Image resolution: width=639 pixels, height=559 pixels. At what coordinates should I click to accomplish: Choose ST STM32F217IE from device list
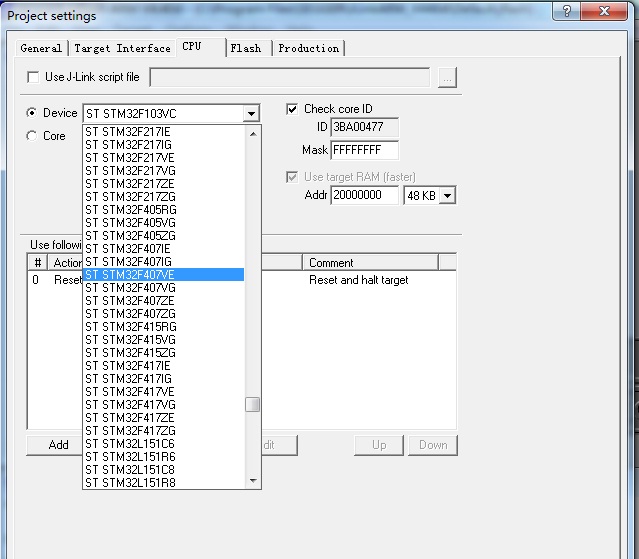click(x=163, y=132)
